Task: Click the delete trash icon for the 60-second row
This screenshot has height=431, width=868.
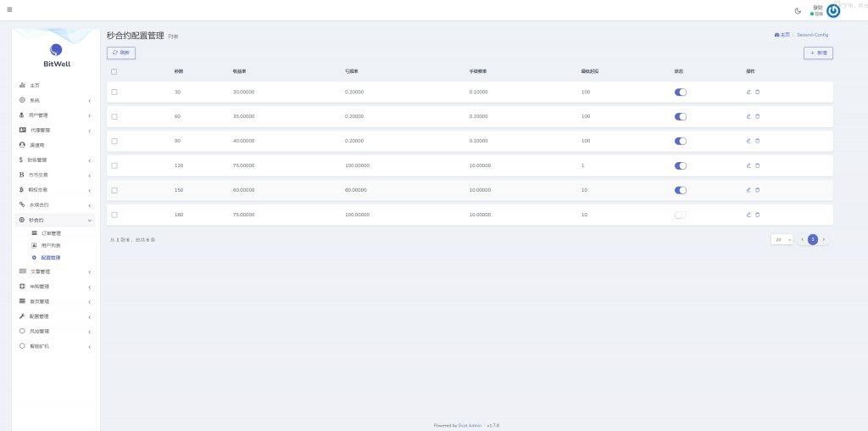Action: pos(758,116)
